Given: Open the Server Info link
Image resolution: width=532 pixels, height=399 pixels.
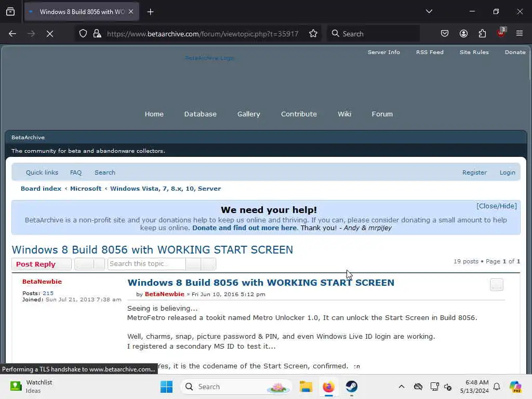Looking at the screenshot, I should coord(384,52).
